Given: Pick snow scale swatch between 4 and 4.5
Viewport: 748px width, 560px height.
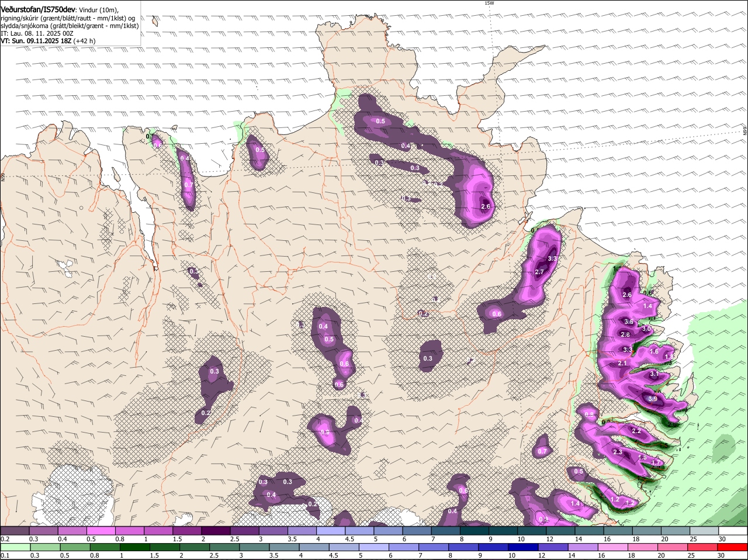Looking at the screenshot, I should pyautogui.click(x=331, y=530).
